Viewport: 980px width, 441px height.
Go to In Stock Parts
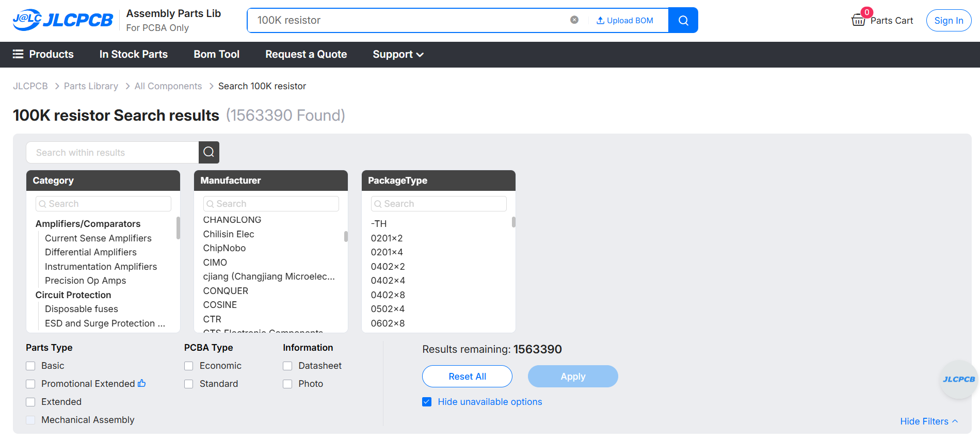(x=134, y=54)
